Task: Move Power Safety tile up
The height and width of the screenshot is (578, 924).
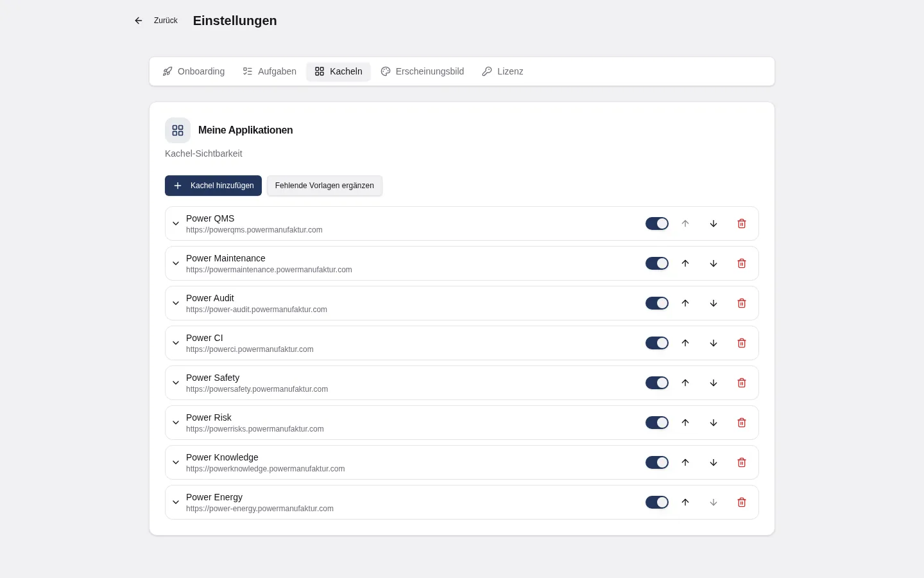Action: (685, 383)
